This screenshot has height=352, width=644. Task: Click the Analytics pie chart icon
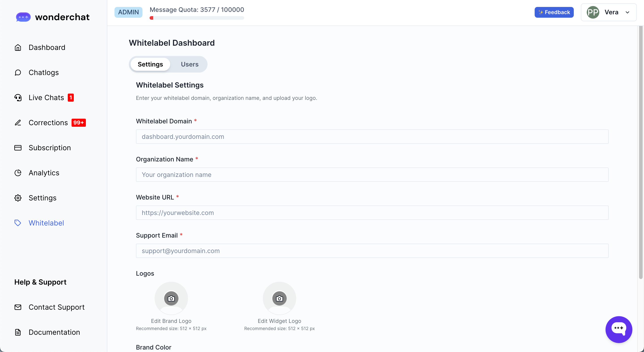(x=18, y=173)
